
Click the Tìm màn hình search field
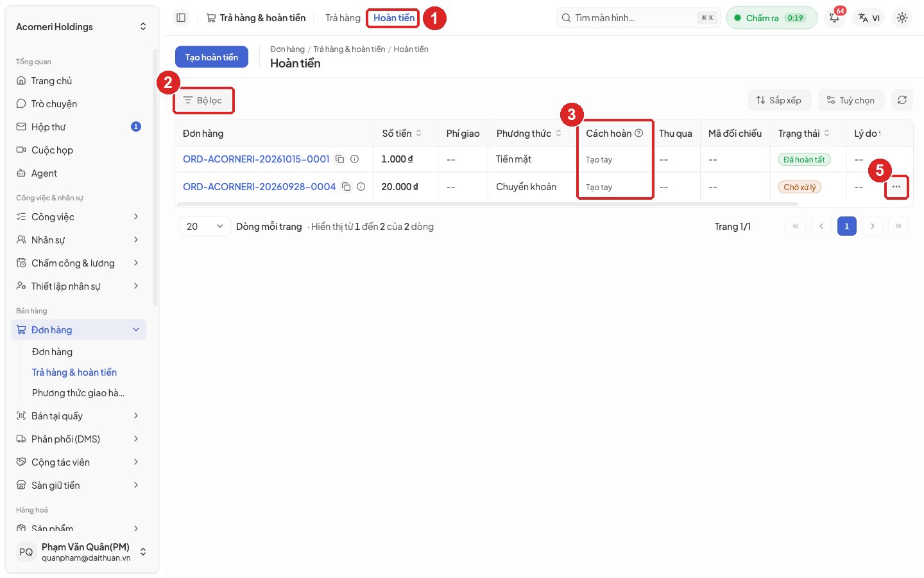pos(638,18)
